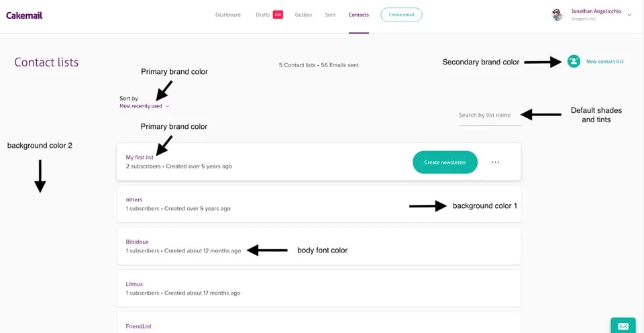644x333 pixels.
Task: Click the Create email button
Action: (401, 15)
